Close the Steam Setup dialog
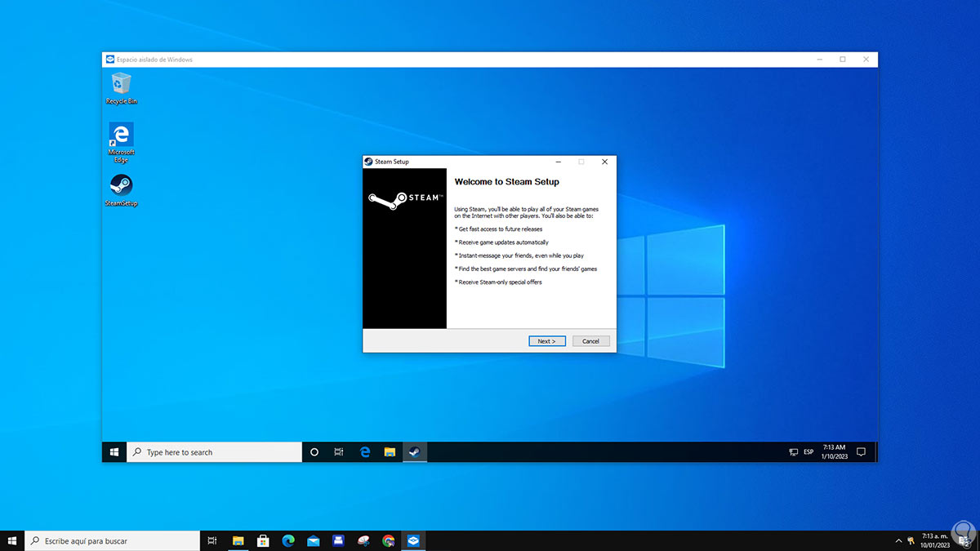The width and height of the screenshot is (980, 551). tap(604, 162)
